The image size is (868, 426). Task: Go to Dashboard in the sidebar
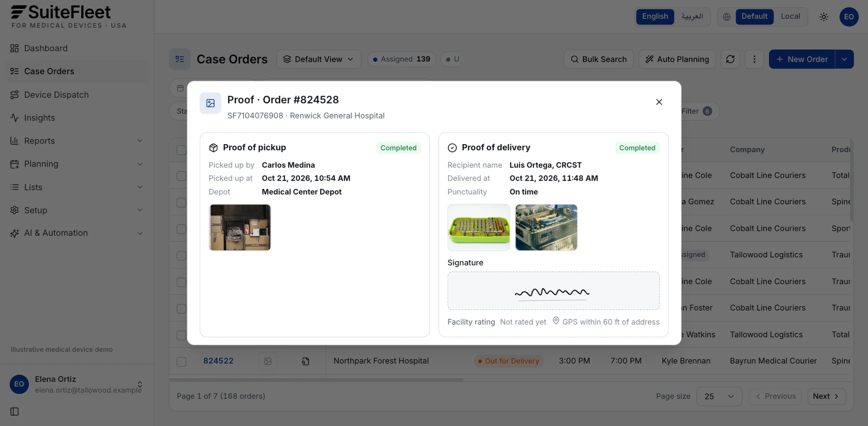77,49
